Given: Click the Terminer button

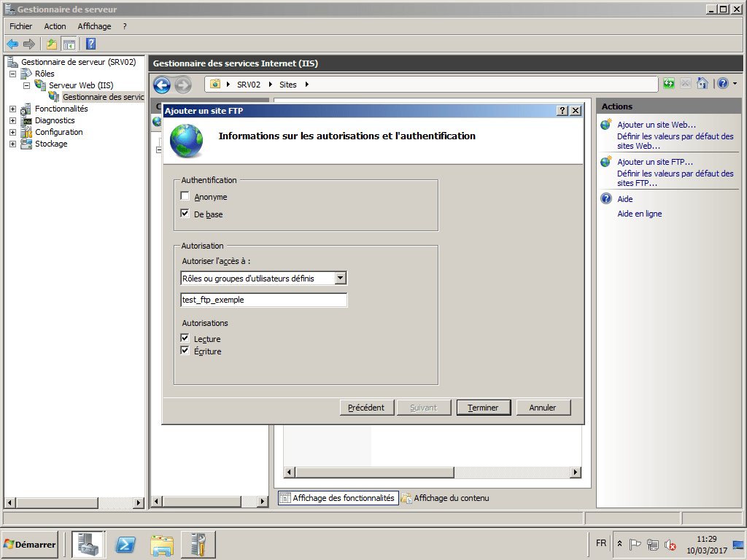Looking at the screenshot, I should tap(483, 407).
